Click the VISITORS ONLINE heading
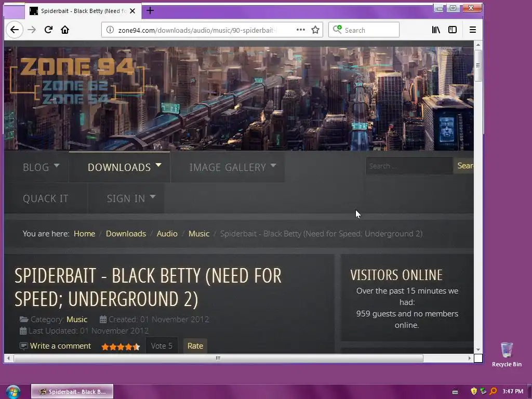Screen dimensions: 532x399 pos(396,275)
